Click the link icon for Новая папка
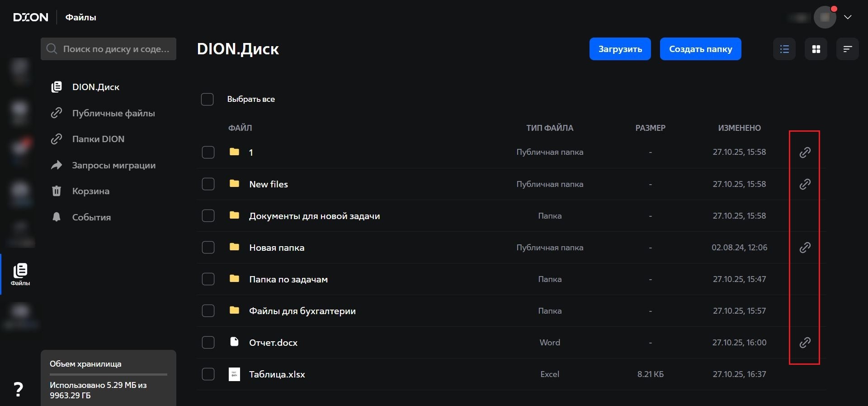This screenshot has height=406, width=868. tap(805, 248)
